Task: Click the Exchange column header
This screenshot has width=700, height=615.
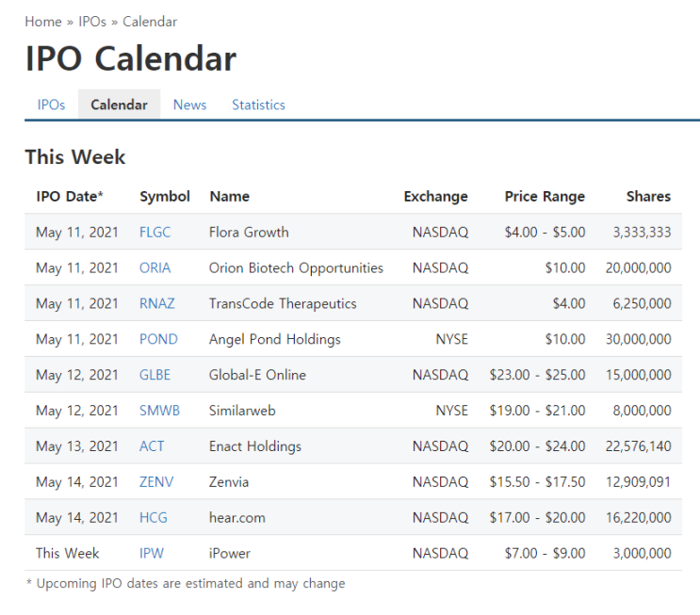Action: pyautogui.click(x=435, y=197)
